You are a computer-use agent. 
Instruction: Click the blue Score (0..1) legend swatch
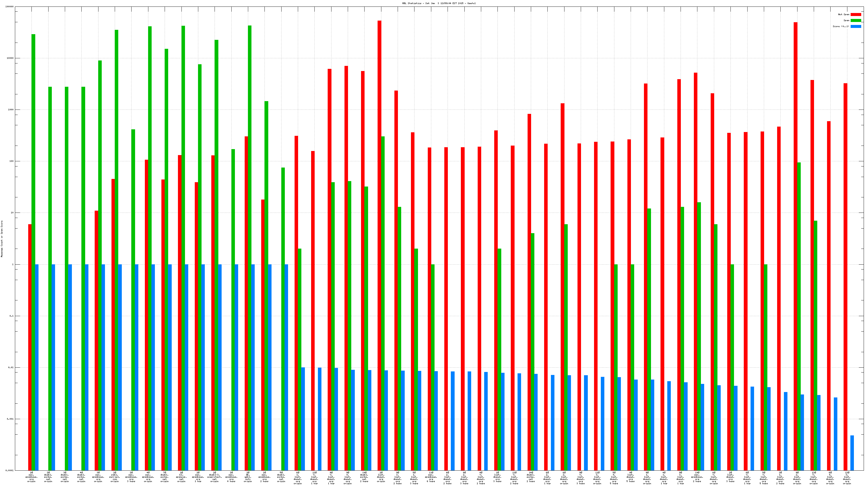(856, 26)
